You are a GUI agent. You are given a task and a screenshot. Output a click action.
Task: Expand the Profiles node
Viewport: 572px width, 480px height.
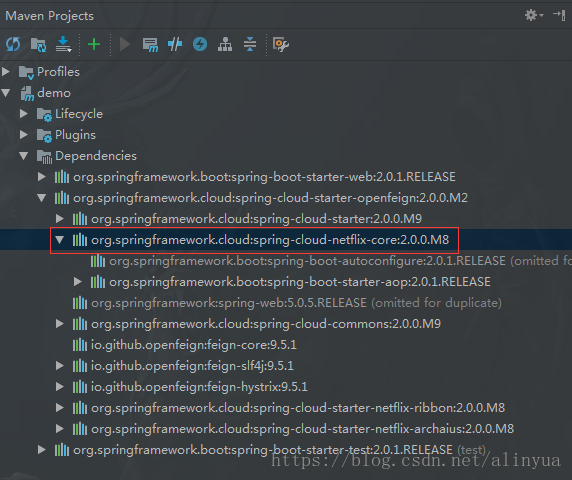5,71
